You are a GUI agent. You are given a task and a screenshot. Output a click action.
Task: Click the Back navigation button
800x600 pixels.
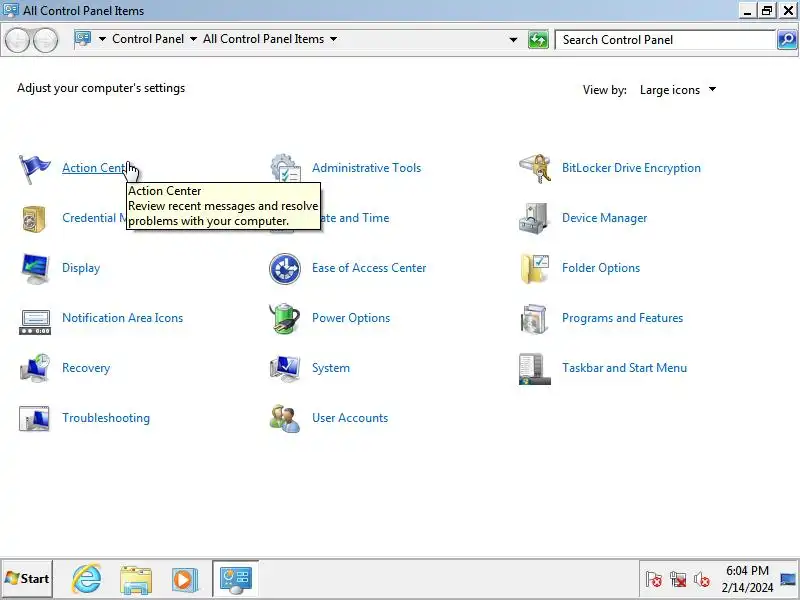tap(18, 40)
